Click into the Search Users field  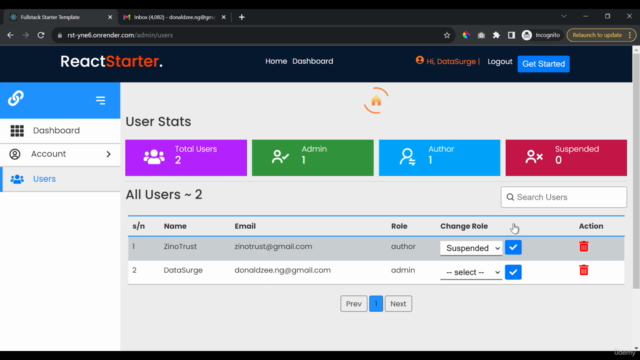coord(564,197)
